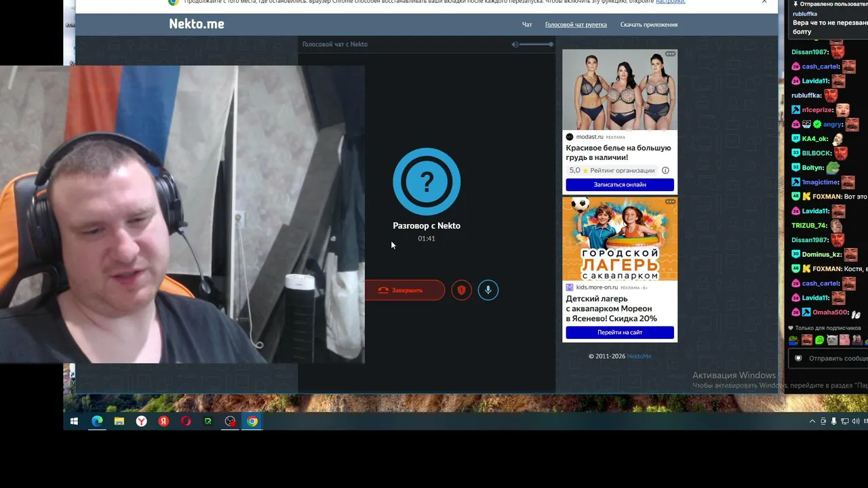Viewport: 868px width, 488px height.
Task: Click rubluffka name in pinned message
Action: click(805, 14)
